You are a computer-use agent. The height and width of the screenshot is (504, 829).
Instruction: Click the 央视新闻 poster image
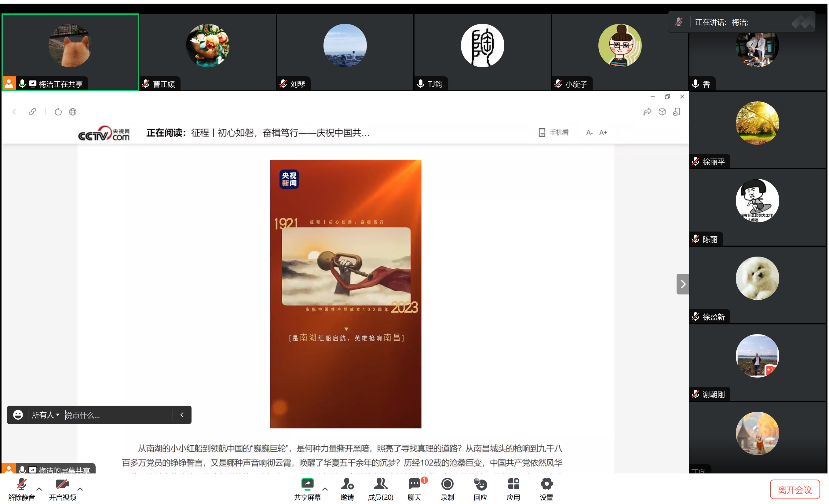click(345, 294)
